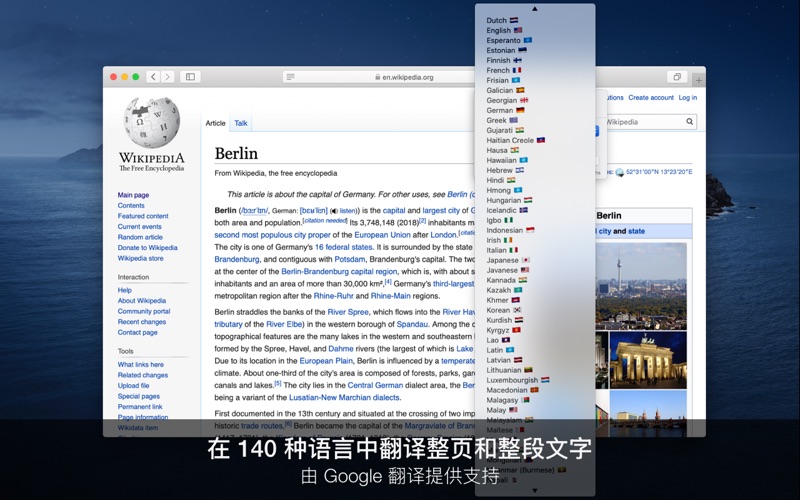Click the Search Wikipedia input field
Image resolution: width=800 pixels, height=500 pixels.
tap(644, 122)
